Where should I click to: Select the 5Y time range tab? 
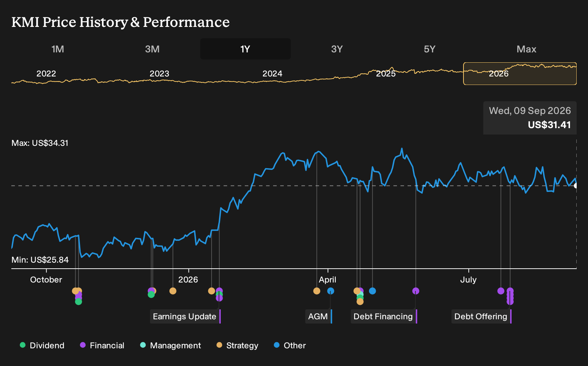coord(430,49)
